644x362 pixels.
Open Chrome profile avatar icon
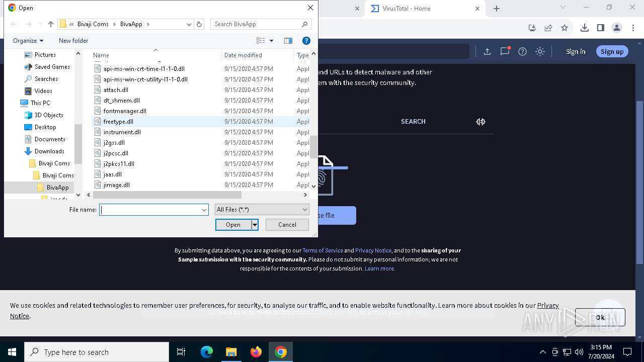(617, 28)
